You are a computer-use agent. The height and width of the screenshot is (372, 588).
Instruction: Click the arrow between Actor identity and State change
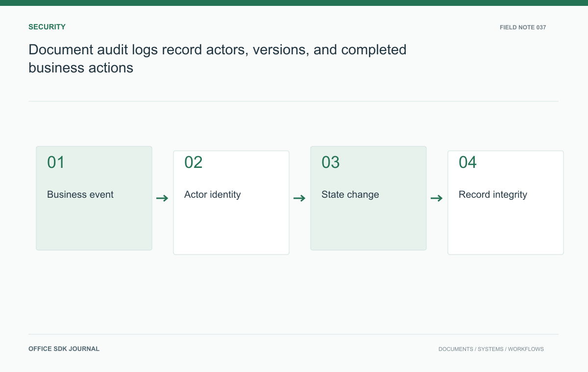(x=299, y=198)
